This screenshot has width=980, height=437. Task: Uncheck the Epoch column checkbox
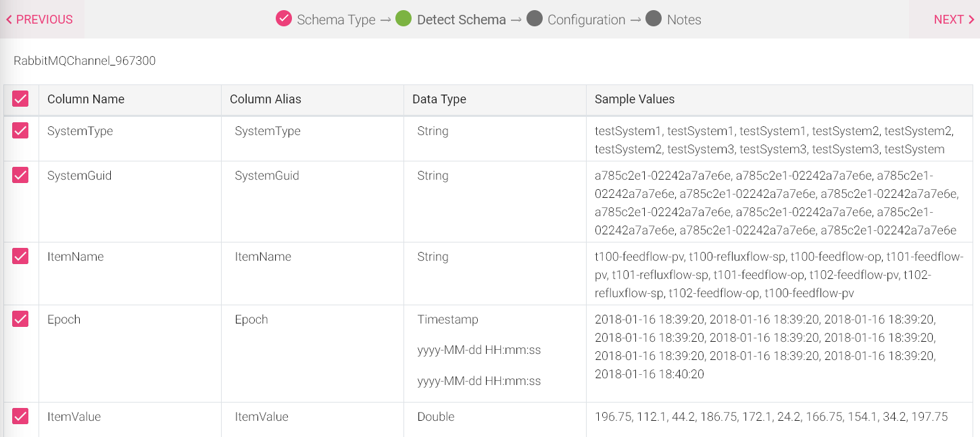[21, 319]
